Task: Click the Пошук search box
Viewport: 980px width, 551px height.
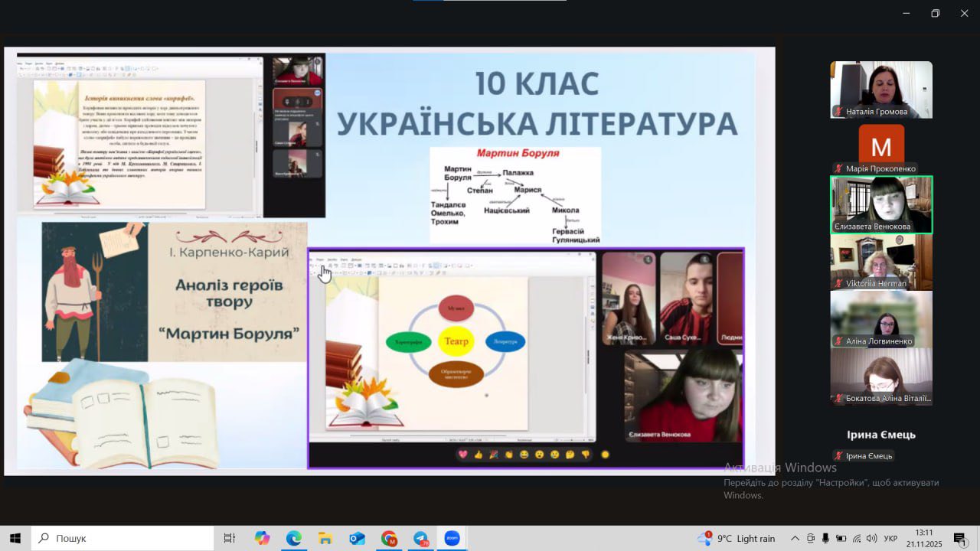Action: [122, 539]
